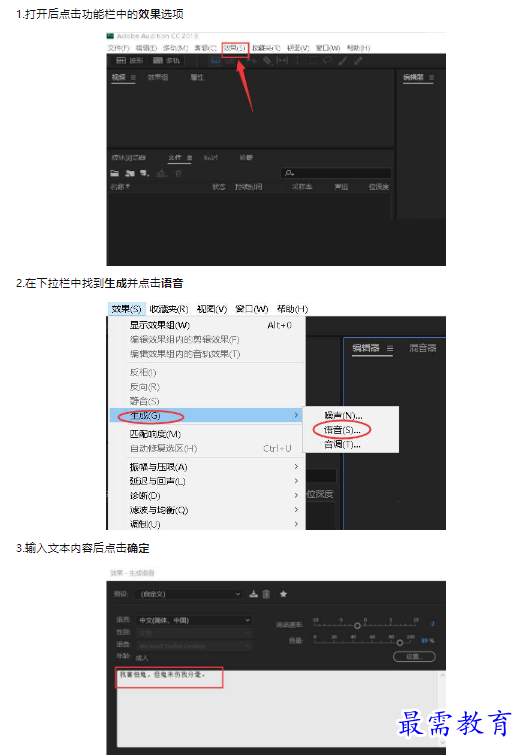Open 效果(S) menu in step 1 menu bar
This screenshot has width=520, height=755.
pyautogui.click(x=234, y=48)
